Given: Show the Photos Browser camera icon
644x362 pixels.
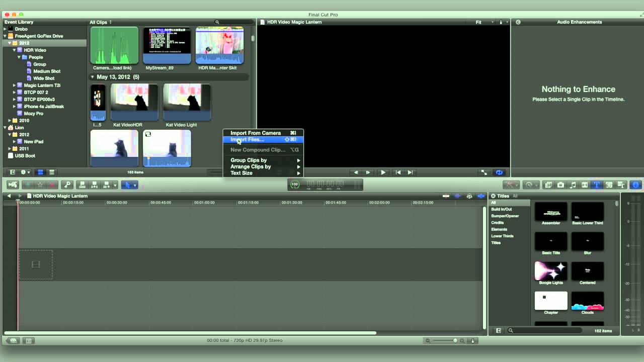Looking at the screenshot, I should (560, 185).
